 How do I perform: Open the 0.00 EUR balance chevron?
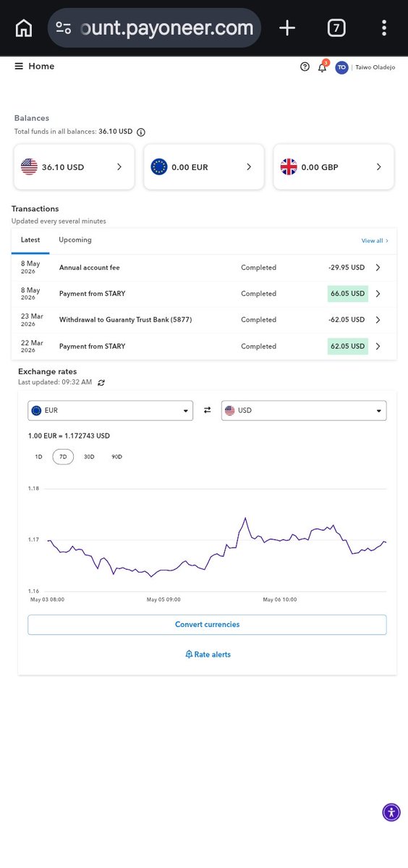[249, 167]
